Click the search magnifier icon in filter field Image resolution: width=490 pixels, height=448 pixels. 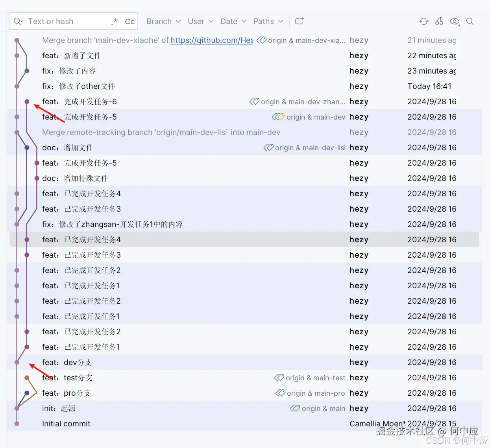click(x=18, y=21)
